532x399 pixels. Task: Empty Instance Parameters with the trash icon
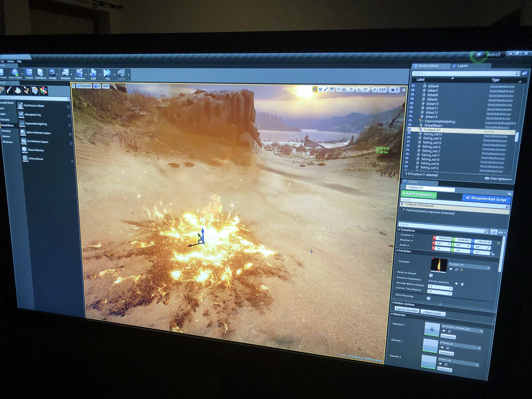point(462,284)
